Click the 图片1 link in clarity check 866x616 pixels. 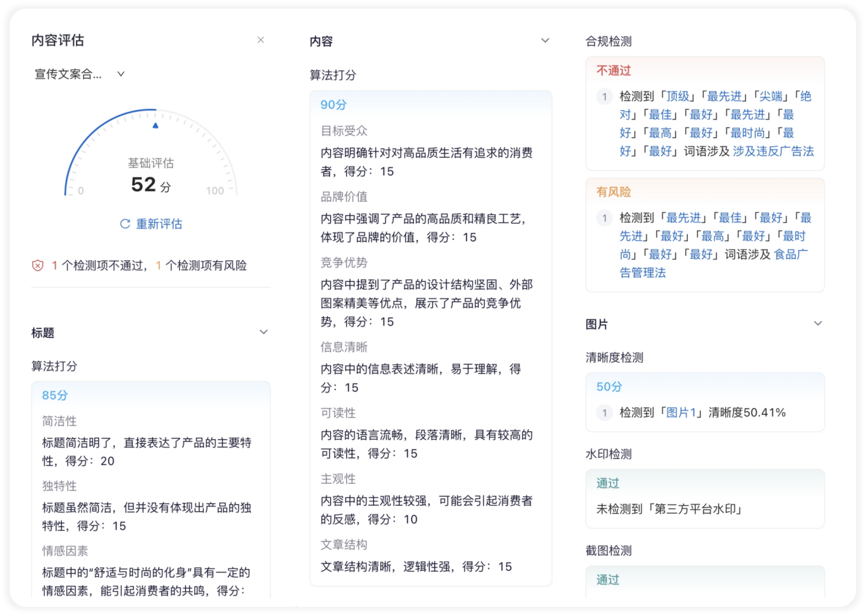coord(681,413)
